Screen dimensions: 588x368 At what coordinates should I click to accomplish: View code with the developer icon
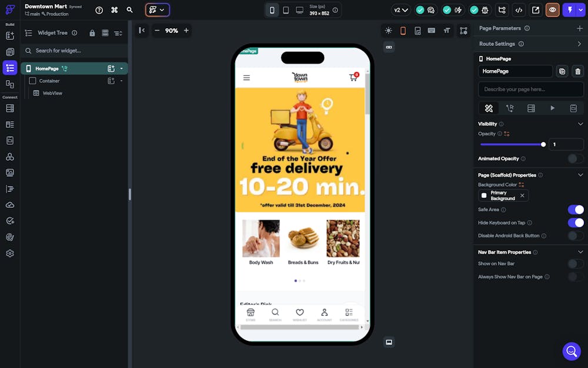(519, 10)
